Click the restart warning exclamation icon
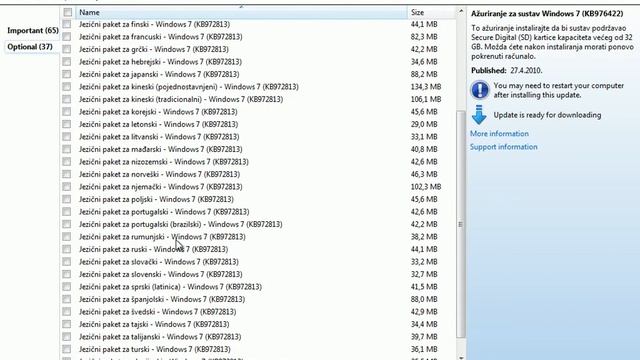 point(480,90)
